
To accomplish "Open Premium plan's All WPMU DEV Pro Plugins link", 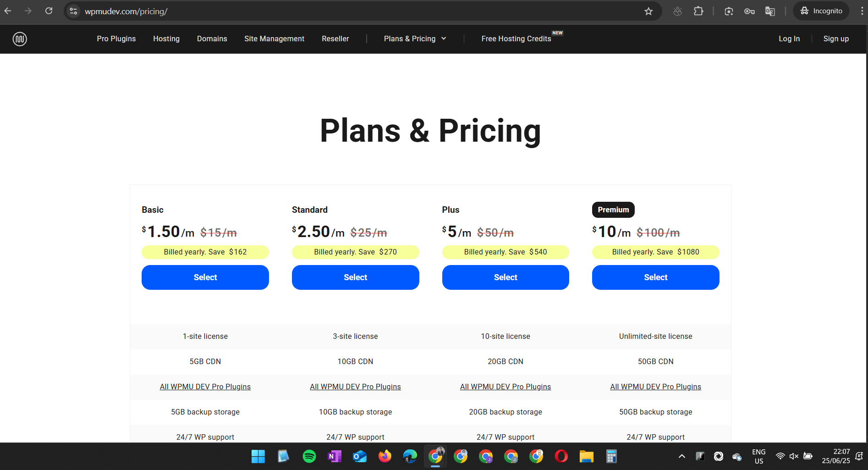I will [x=656, y=387].
